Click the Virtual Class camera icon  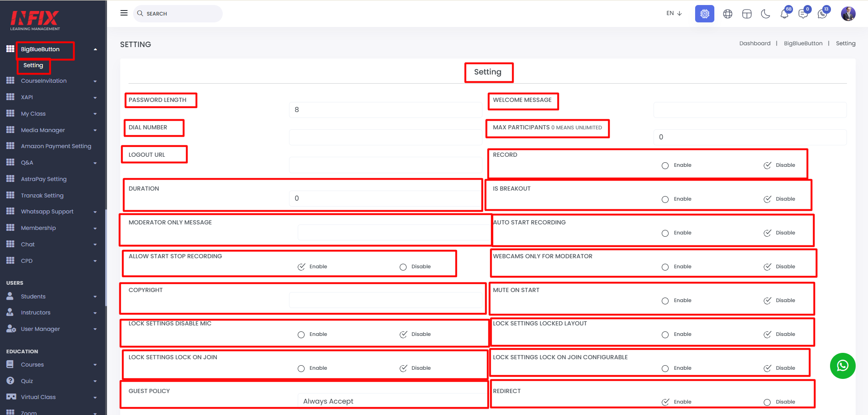(x=11, y=397)
